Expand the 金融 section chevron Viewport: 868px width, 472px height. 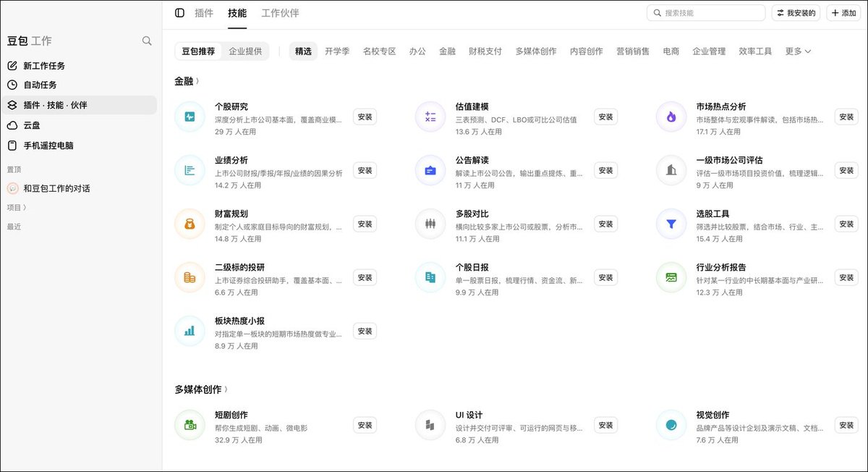click(197, 82)
